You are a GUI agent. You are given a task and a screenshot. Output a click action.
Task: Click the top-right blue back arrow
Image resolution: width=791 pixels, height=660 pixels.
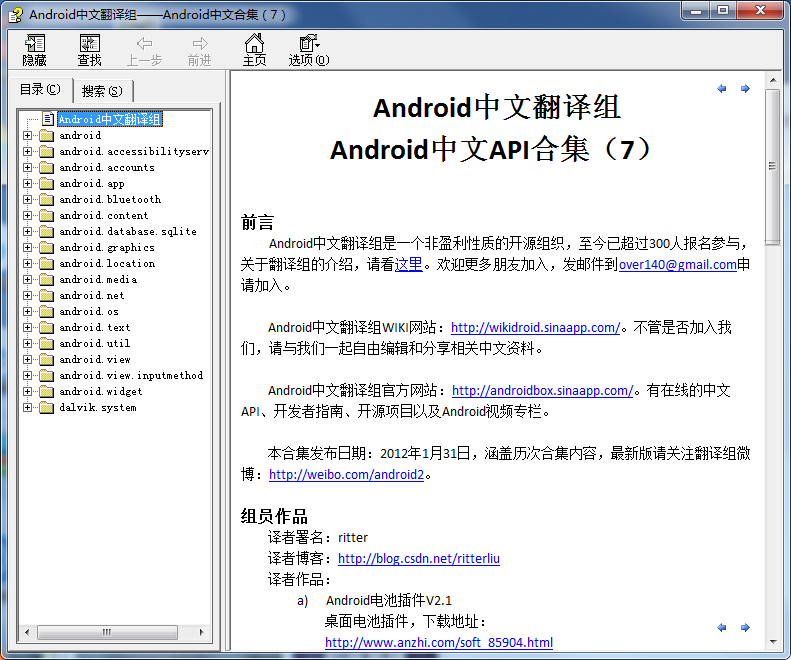point(722,89)
